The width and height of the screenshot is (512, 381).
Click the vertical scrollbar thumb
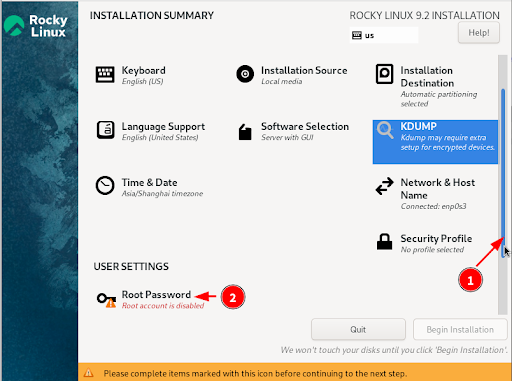click(x=503, y=173)
